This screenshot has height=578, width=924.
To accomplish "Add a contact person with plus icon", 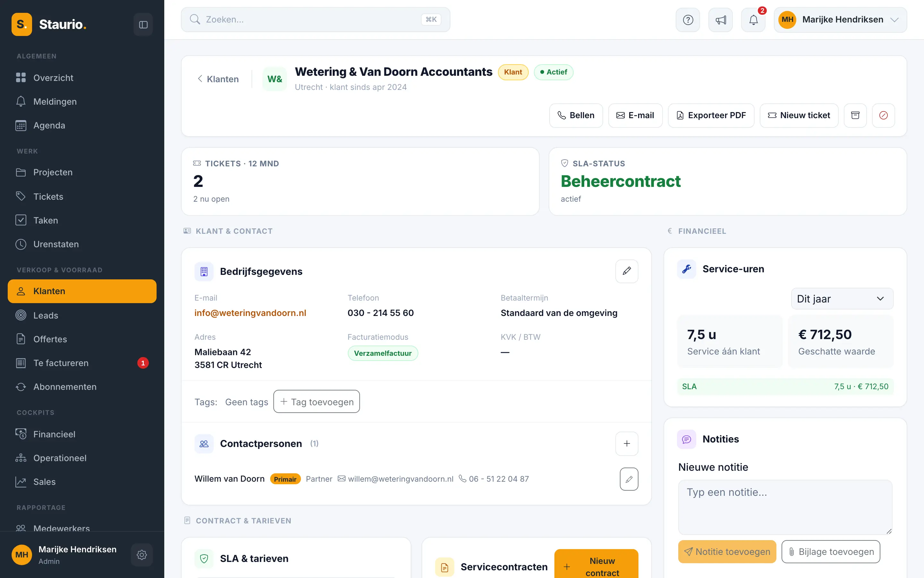I will click(627, 443).
